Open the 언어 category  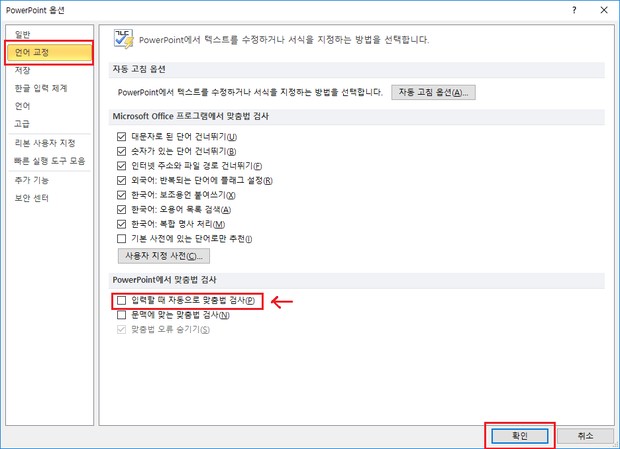pos(23,106)
